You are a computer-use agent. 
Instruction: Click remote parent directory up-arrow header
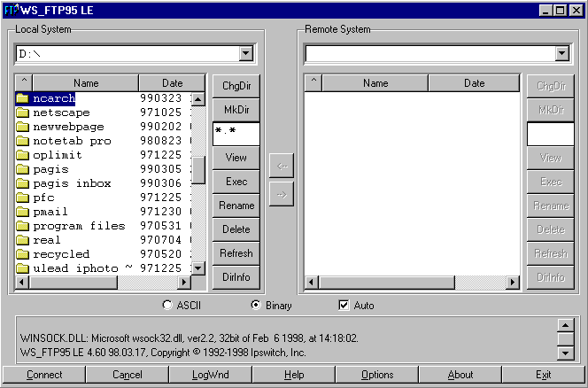point(313,83)
